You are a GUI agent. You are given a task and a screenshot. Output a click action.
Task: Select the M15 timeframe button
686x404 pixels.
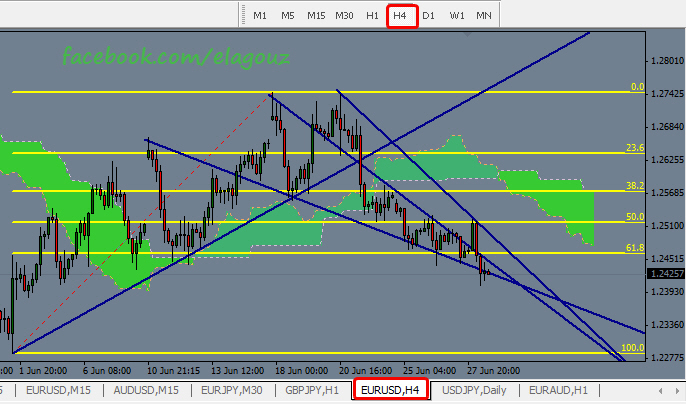click(316, 16)
